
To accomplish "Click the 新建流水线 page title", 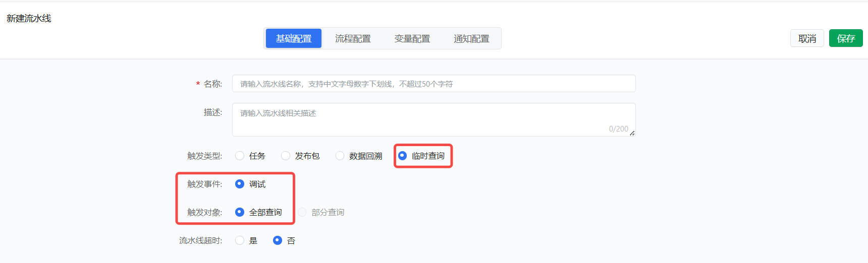I will [x=29, y=18].
